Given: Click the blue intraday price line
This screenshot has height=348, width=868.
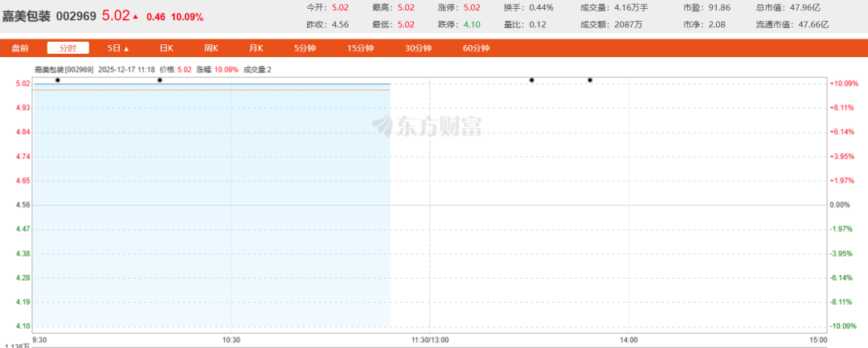Looking at the screenshot, I should pos(211,84).
